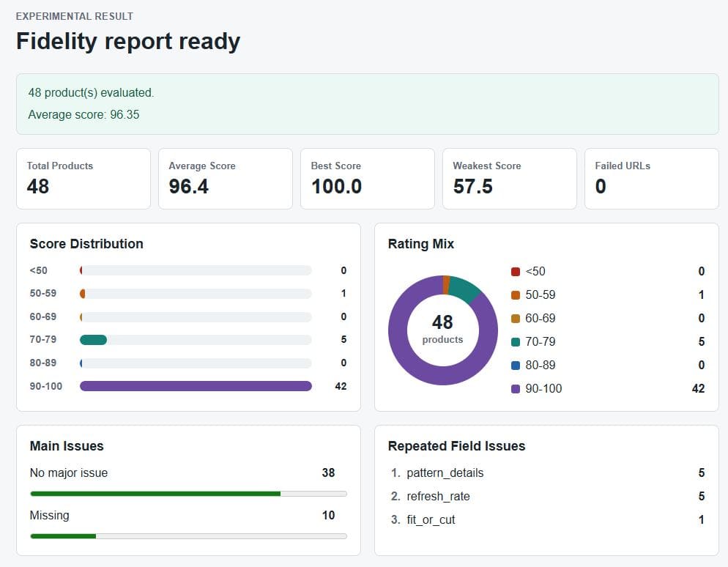This screenshot has width=728, height=567.
Task: Click the 90-100 purple distribution bar
Action: pos(196,386)
